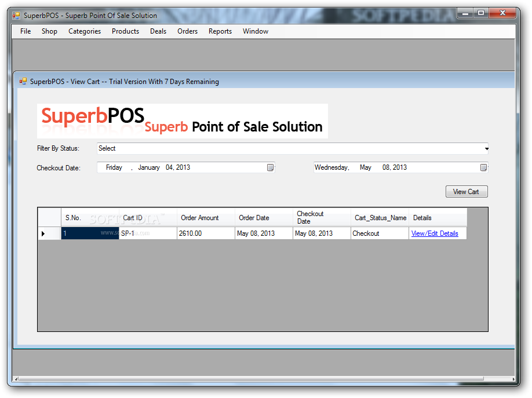Viewport: 532px width, 398px height.
Task: Open the Reports menu
Action: [x=220, y=31]
